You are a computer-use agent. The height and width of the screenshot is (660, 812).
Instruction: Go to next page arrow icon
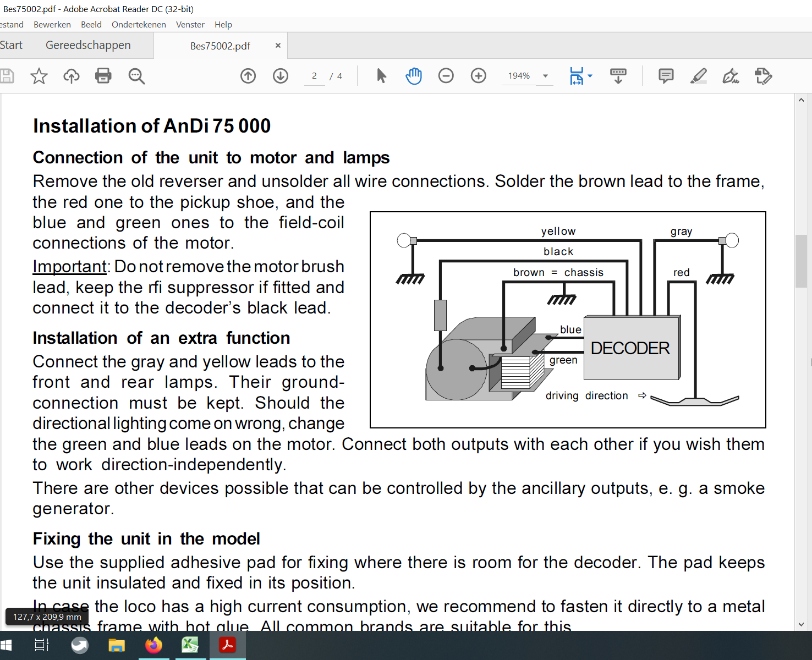pos(281,76)
